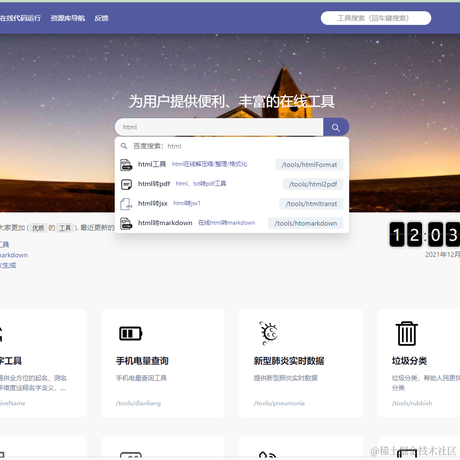Click the virus icon
460x460 pixels.
(269, 333)
